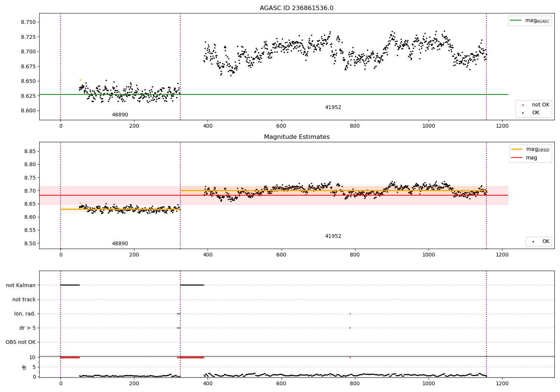
Task: Click the rotated 'dr' axis label
Action: click(24, 367)
